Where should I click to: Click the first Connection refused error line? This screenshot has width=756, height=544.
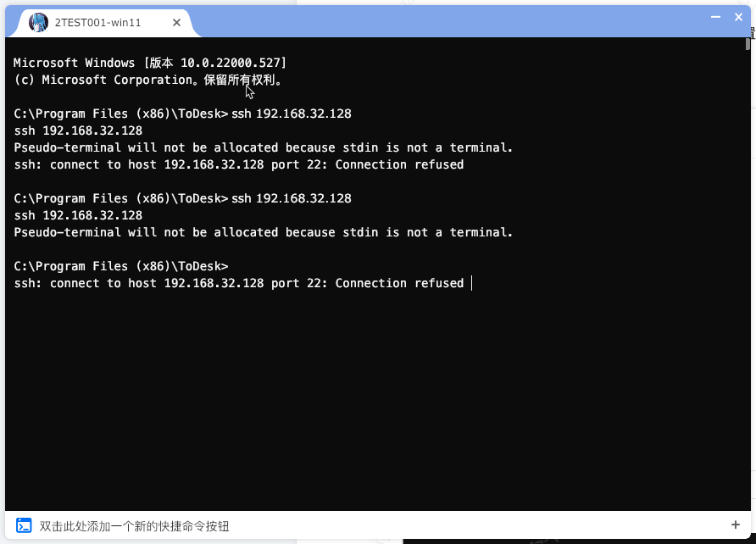239,164
